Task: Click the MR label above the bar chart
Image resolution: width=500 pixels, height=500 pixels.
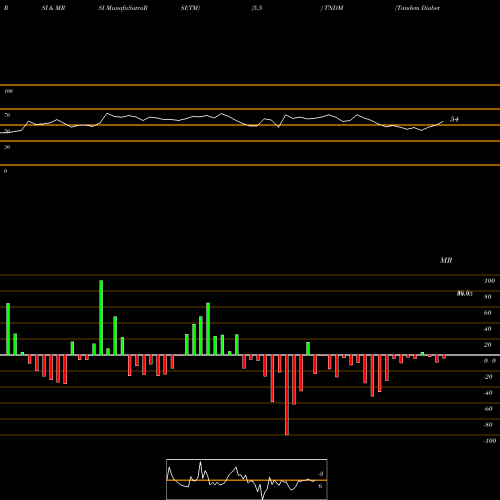Action: (x=446, y=260)
